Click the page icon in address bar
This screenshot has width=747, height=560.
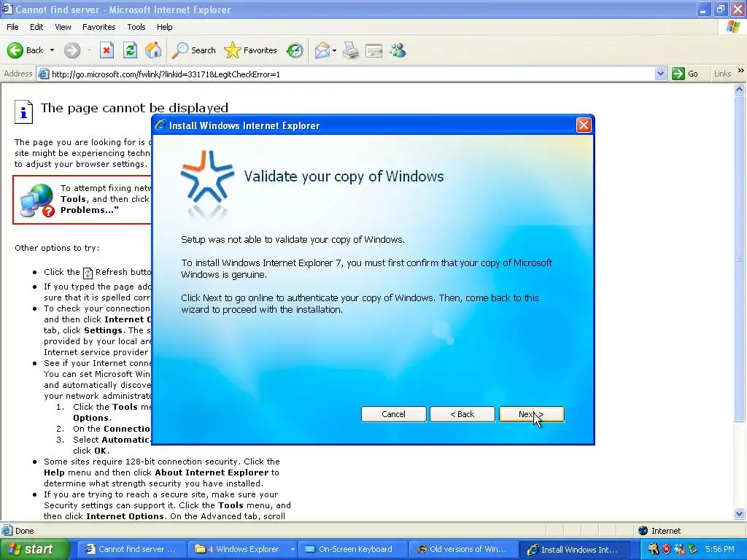pos(43,74)
